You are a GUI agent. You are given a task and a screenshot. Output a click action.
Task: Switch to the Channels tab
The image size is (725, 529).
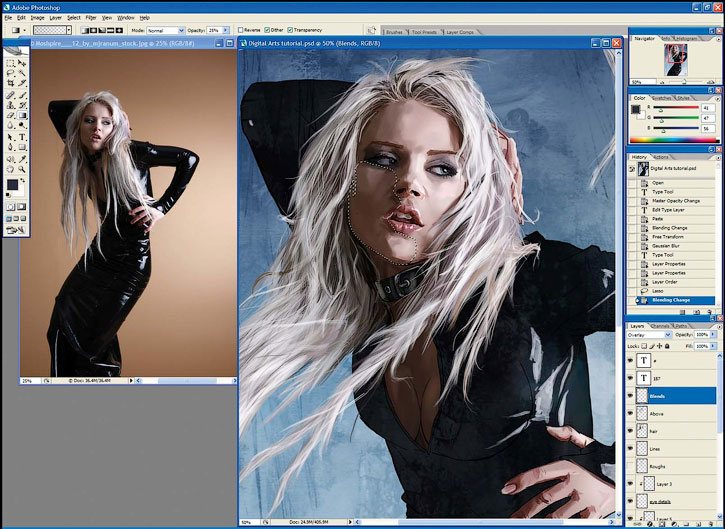(x=660, y=326)
